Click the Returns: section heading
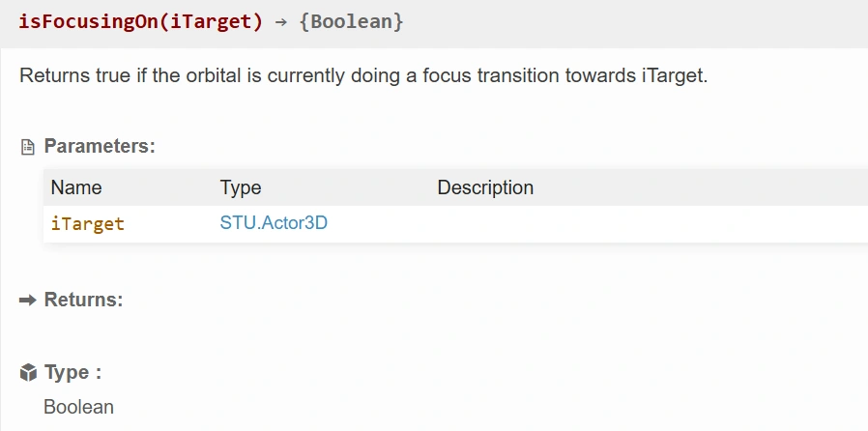 (84, 300)
